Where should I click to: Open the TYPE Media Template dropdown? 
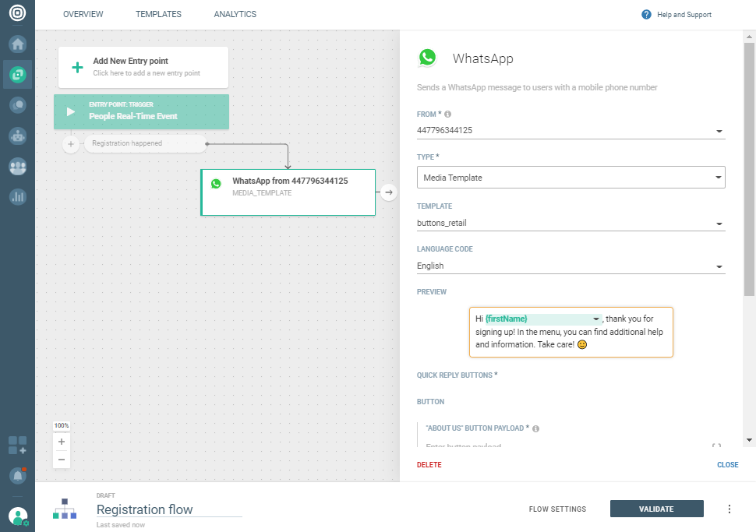click(719, 178)
